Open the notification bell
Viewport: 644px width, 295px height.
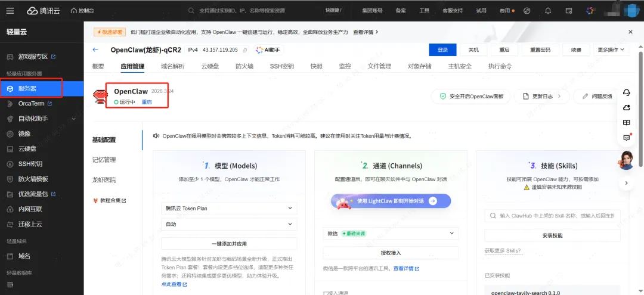coord(548,11)
